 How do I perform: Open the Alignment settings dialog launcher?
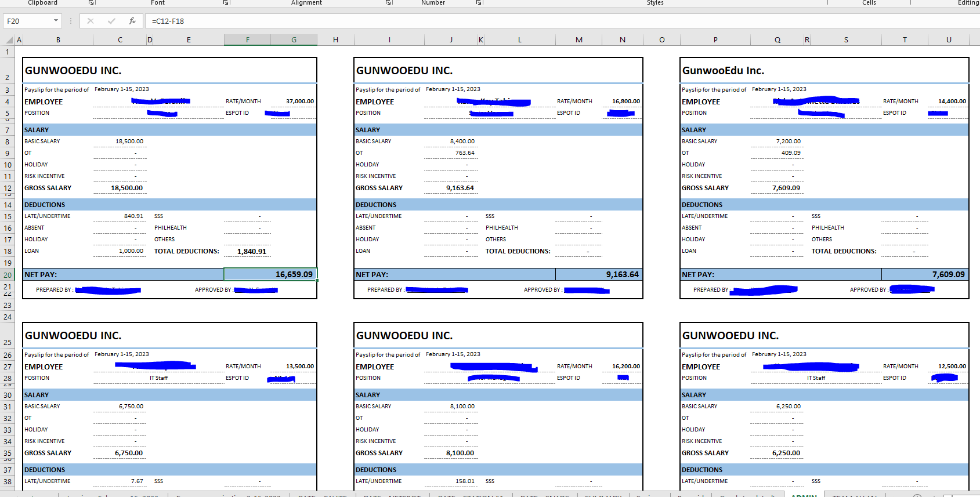coord(389,3)
